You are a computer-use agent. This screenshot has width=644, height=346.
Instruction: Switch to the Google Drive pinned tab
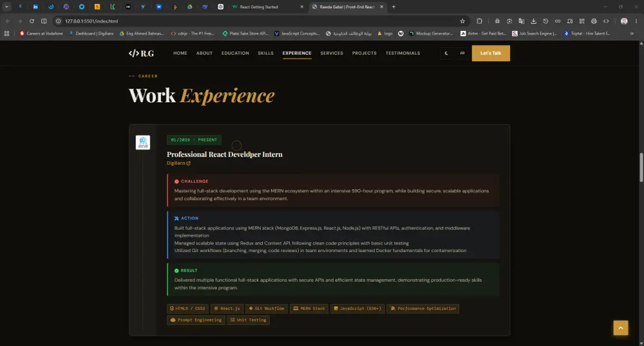(x=190, y=6)
